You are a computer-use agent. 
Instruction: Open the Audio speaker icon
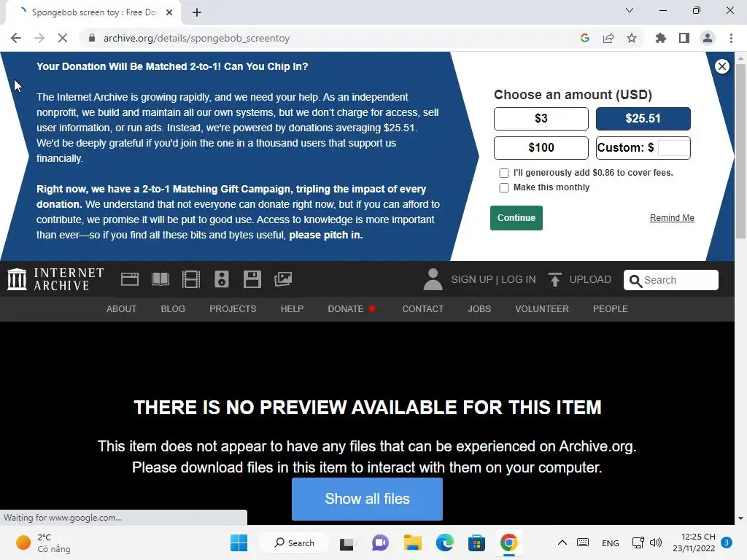tap(222, 279)
